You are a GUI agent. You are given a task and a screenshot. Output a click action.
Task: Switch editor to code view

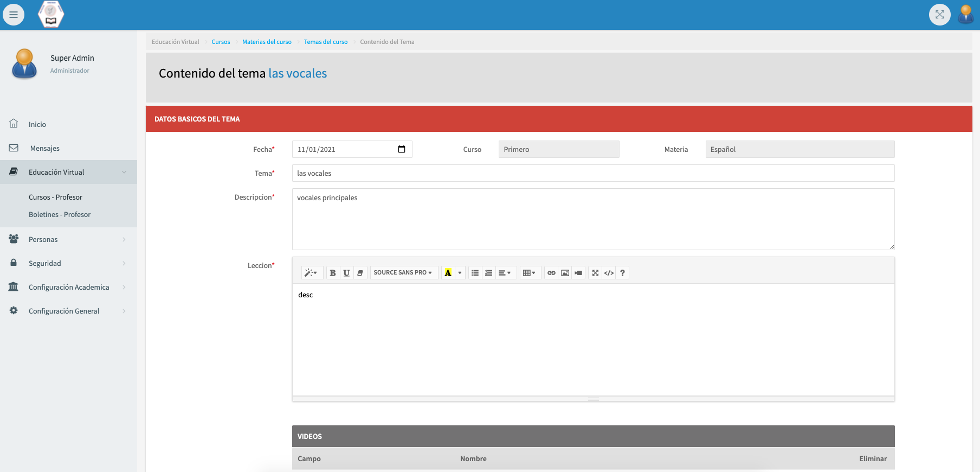(x=609, y=273)
